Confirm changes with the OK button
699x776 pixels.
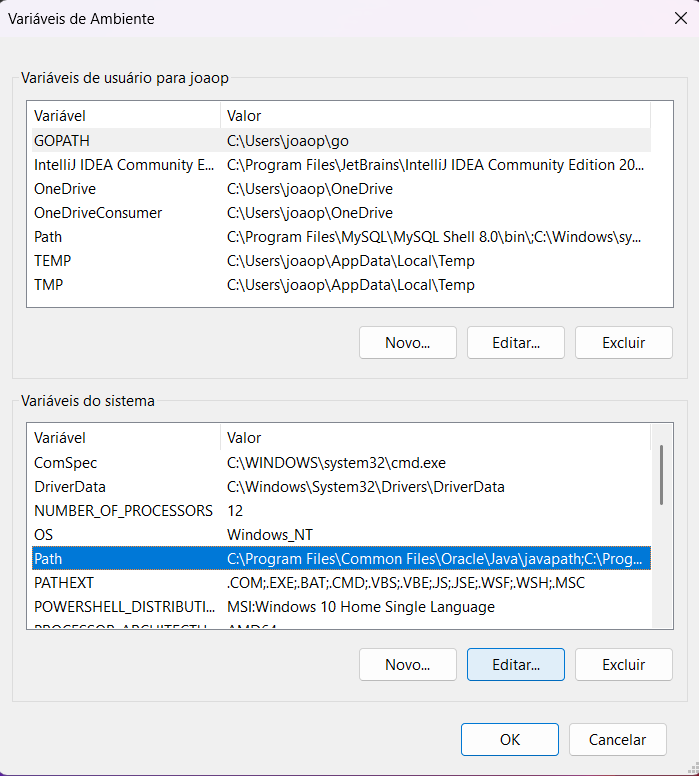pyautogui.click(x=509, y=740)
